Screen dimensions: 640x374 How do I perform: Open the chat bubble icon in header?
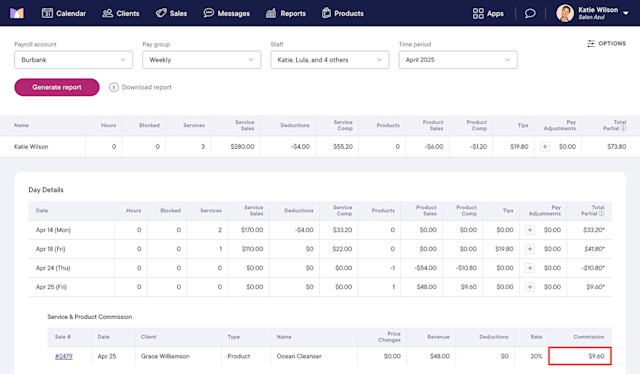530,13
